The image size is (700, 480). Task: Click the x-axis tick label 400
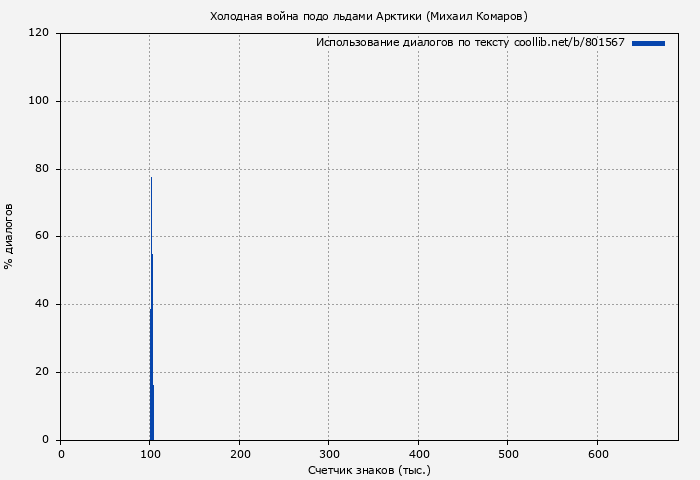point(418,454)
